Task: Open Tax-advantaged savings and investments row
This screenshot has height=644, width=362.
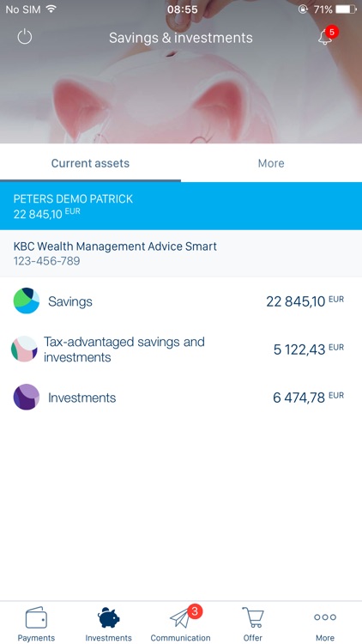Action: (x=181, y=349)
